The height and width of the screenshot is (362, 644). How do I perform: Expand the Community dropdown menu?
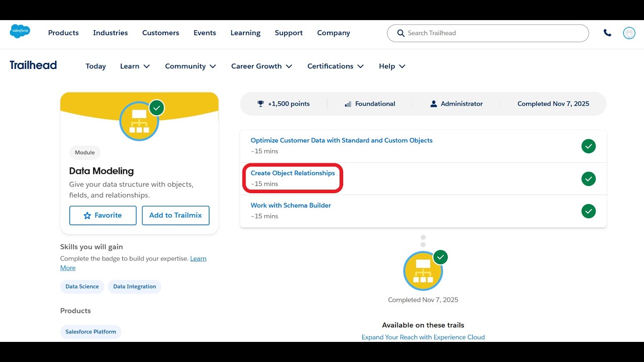click(191, 66)
